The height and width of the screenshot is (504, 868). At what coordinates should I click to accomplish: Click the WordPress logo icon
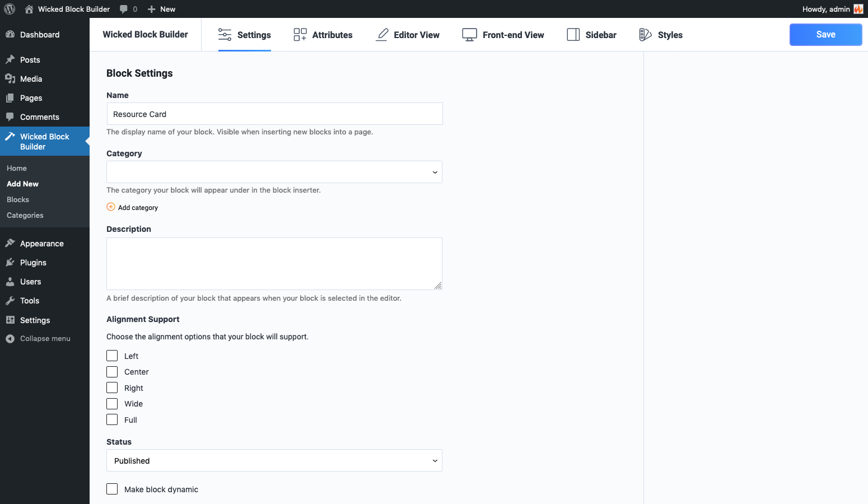pyautogui.click(x=10, y=9)
